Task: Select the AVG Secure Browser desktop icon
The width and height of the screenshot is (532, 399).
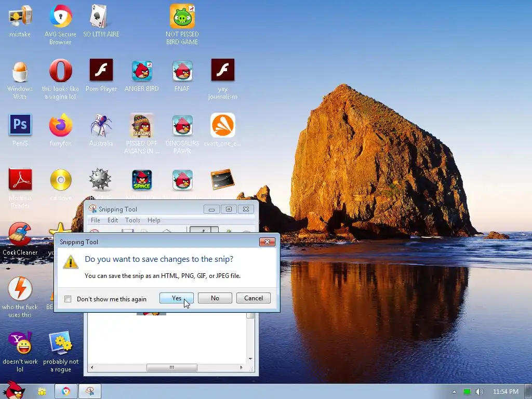Action: pyautogui.click(x=60, y=25)
